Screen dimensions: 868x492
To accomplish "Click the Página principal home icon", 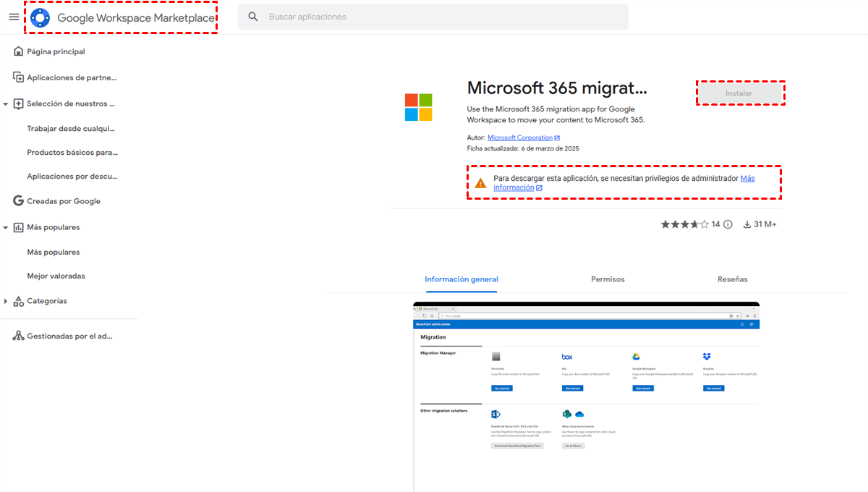I will pos(19,51).
